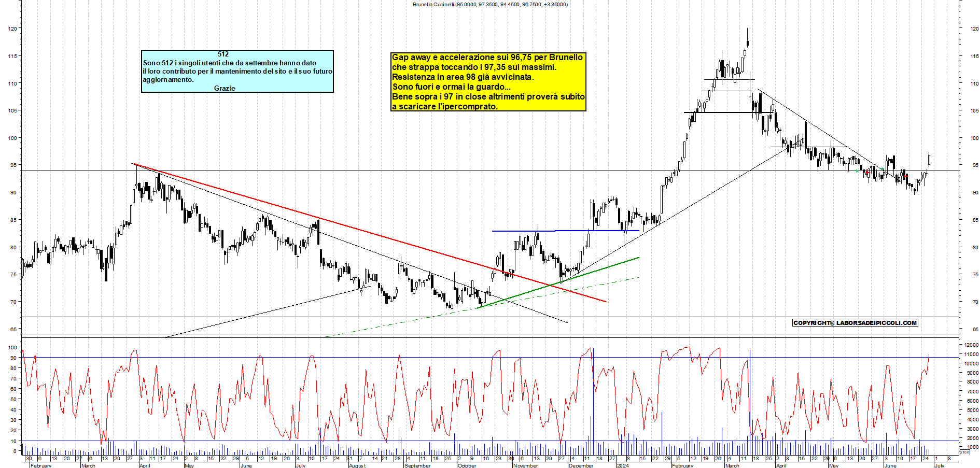Click 'Sono fuori e ormai la guardo...' line
Viewport: 980px width, 468px height.
(451, 87)
